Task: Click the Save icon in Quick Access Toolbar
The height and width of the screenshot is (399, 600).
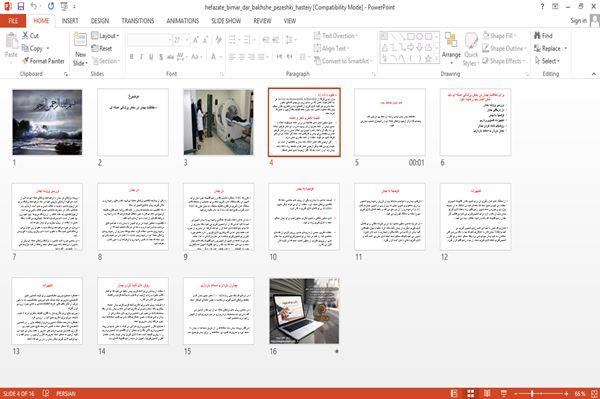Action: 21,7
